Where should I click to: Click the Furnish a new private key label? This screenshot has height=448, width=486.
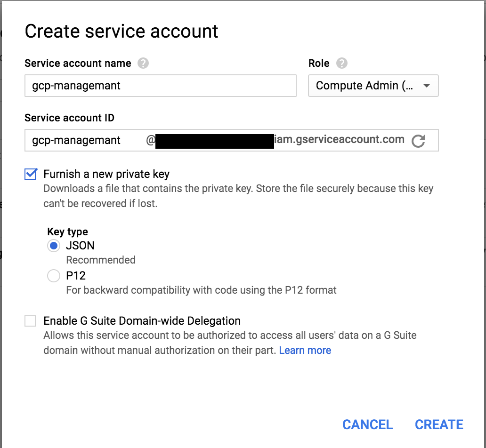click(x=106, y=174)
